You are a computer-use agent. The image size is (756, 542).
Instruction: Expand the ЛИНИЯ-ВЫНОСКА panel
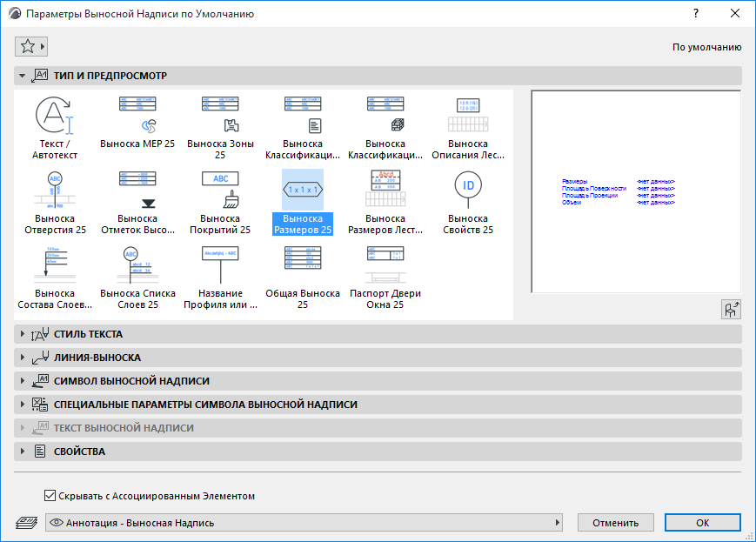pos(378,358)
